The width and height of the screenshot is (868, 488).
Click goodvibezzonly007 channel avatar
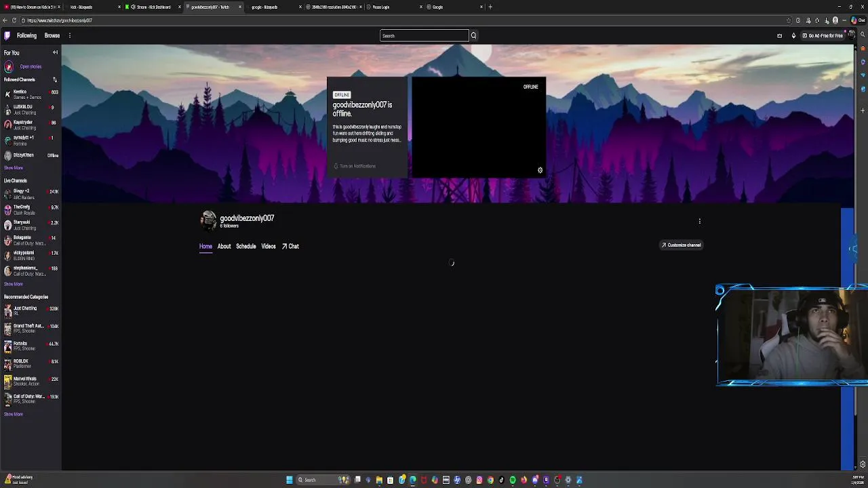208,220
